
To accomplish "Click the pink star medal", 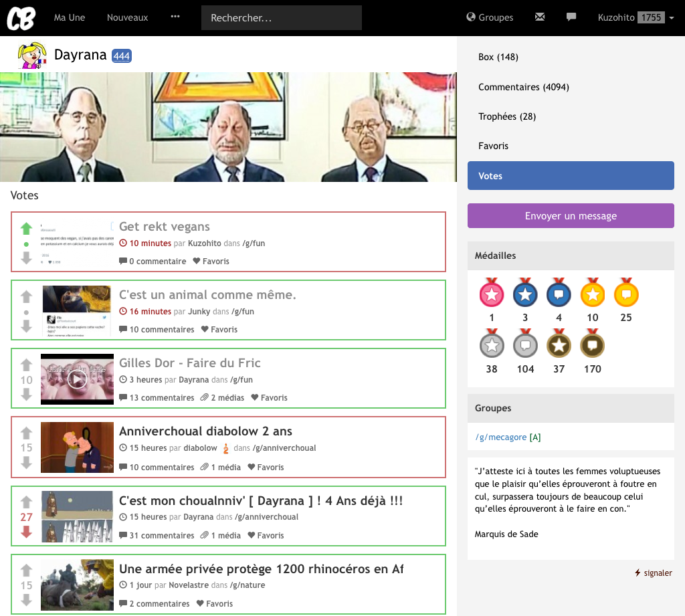I will [492, 294].
